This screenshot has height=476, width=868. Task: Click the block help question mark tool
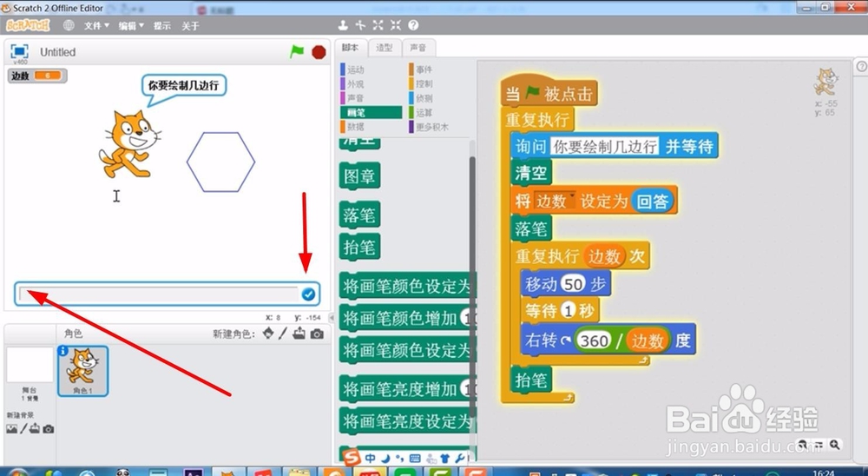(x=413, y=25)
